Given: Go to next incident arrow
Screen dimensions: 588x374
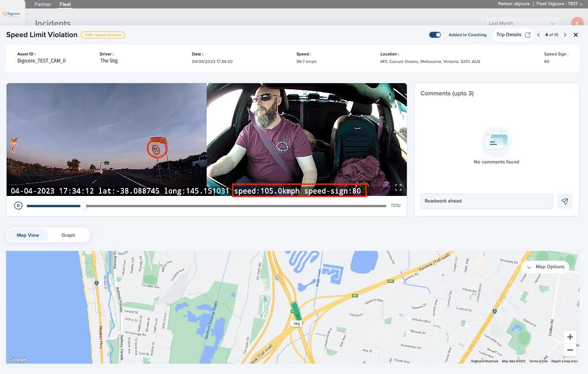Looking at the screenshot, I should tap(565, 35).
